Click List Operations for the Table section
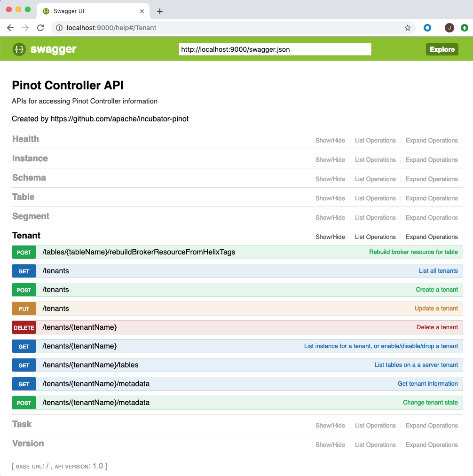 click(375, 198)
